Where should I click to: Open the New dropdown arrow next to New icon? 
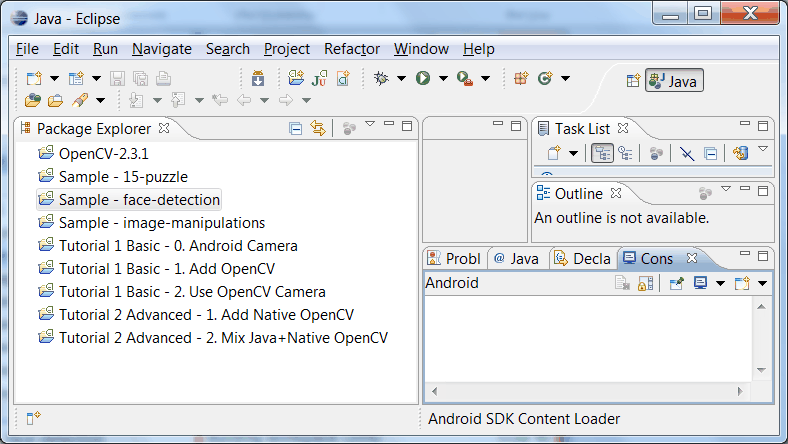click(54, 78)
